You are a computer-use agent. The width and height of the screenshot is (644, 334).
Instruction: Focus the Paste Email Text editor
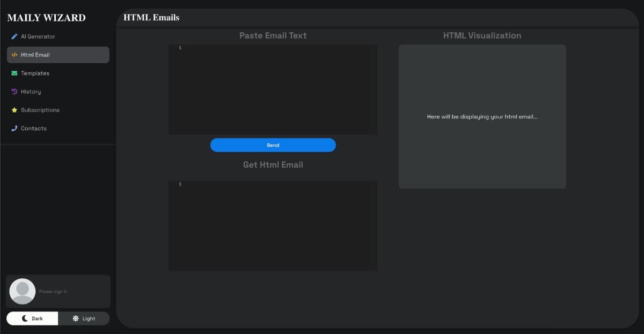(x=273, y=90)
